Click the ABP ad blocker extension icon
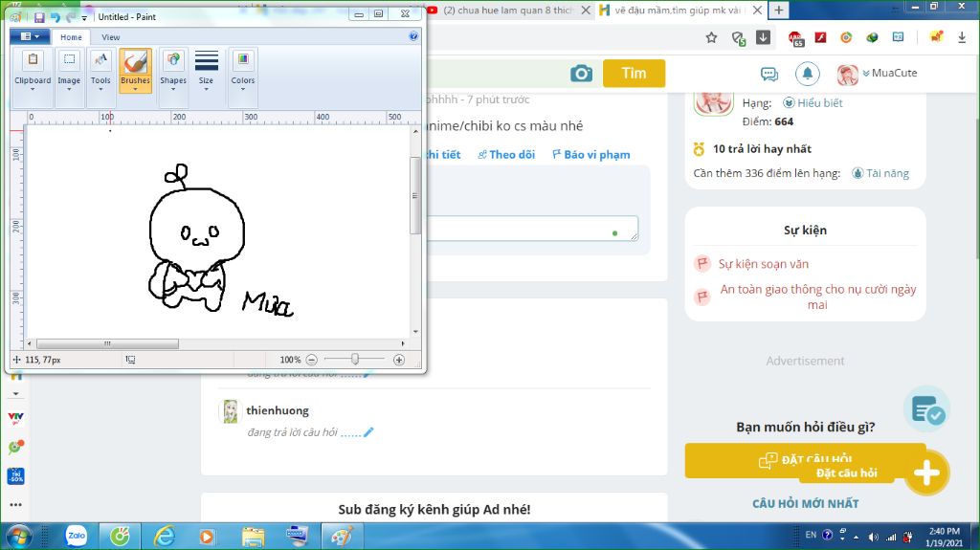 pyautogui.click(x=795, y=39)
